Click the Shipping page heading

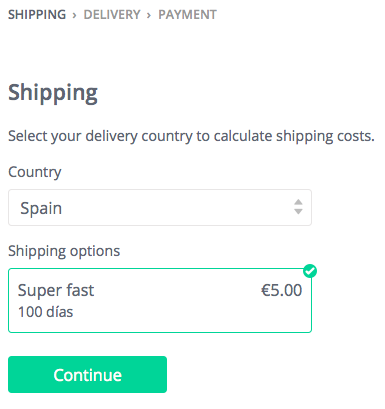point(53,93)
